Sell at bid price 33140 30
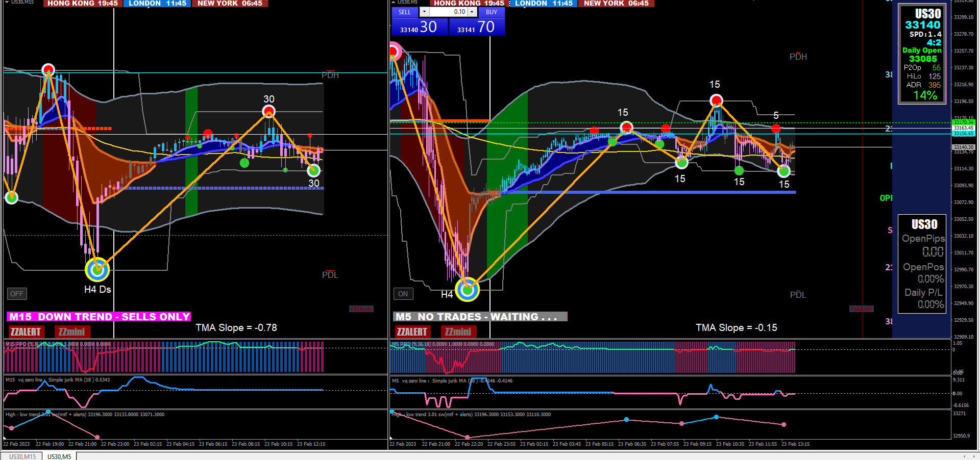This screenshot has height=460, width=980. click(x=420, y=27)
